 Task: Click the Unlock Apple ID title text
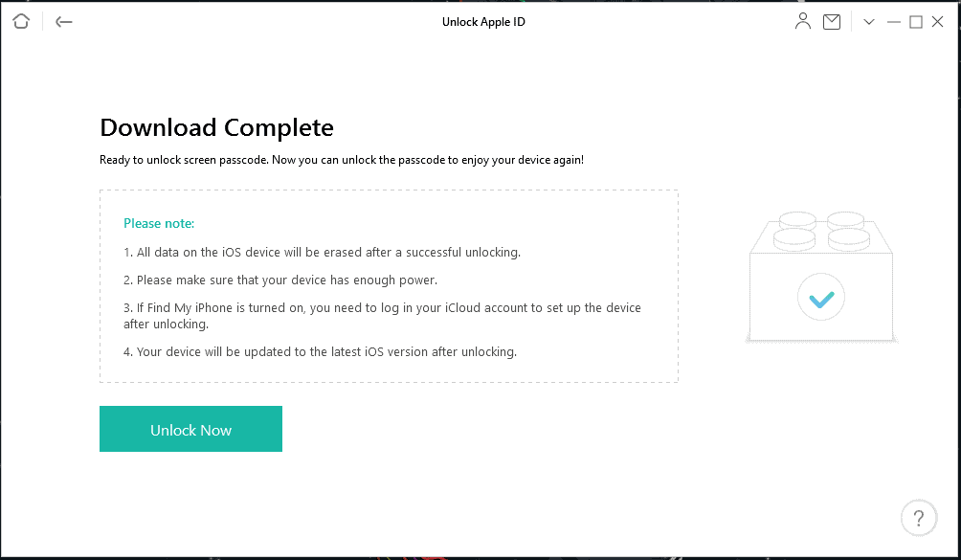coord(483,22)
